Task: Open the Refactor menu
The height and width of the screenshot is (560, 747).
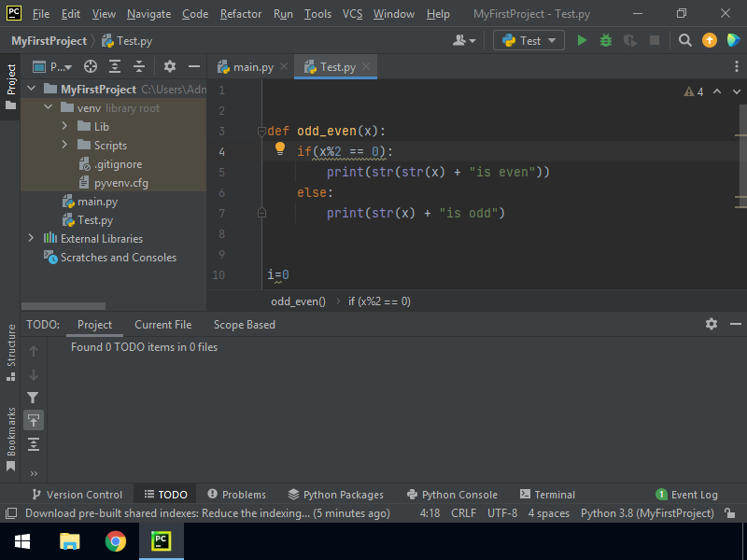Action: pyautogui.click(x=241, y=14)
